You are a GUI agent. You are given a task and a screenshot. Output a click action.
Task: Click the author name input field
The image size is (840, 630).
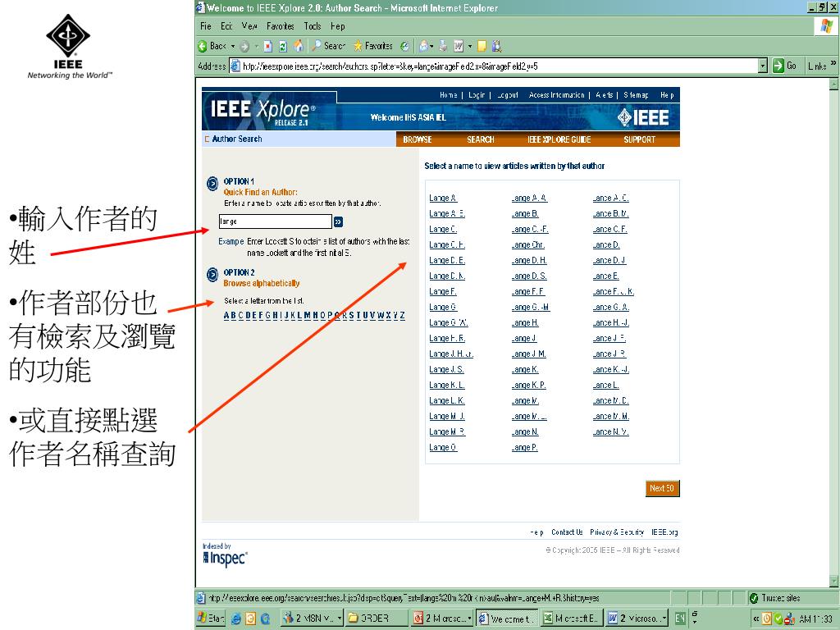[x=276, y=221]
